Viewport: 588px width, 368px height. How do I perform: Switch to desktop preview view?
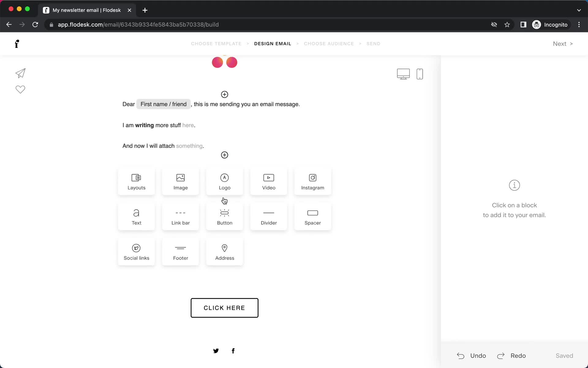tap(403, 73)
